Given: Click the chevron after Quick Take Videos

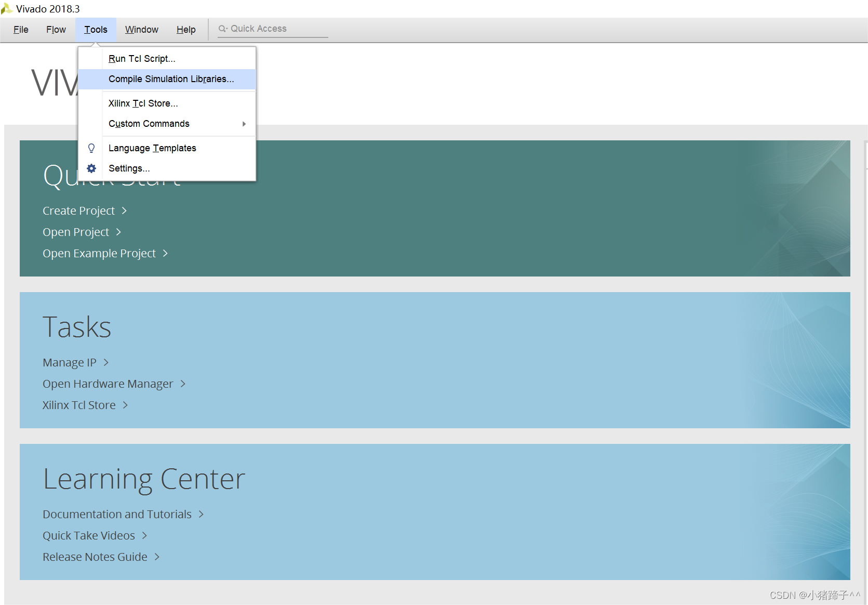Looking at the screenshot, I should [144, 535].
